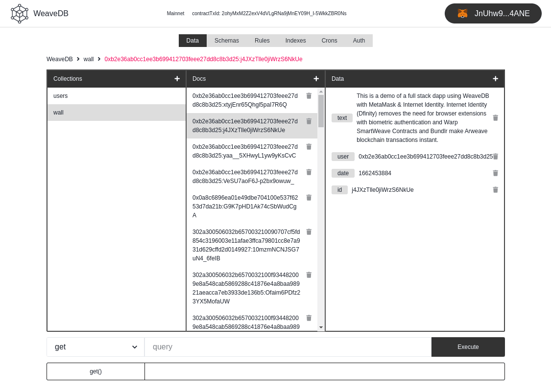
Task: Delete the text field trash icon
Action: 496,118
